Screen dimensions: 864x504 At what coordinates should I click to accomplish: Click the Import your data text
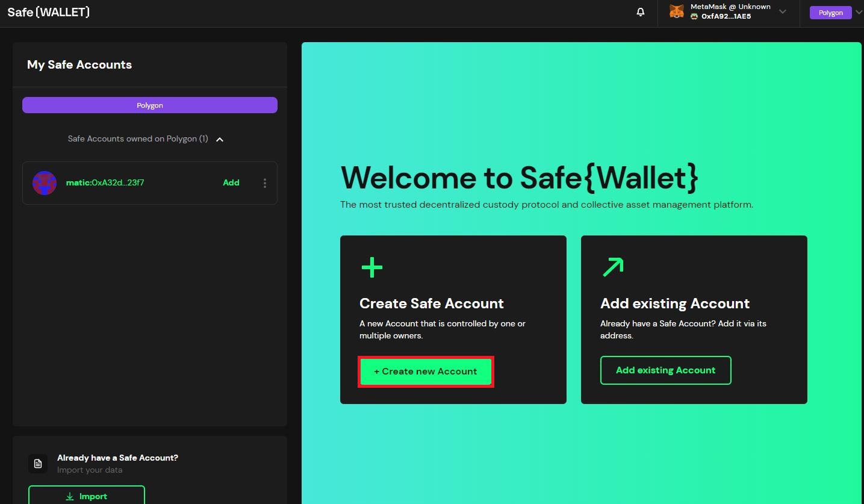[90, 470]
